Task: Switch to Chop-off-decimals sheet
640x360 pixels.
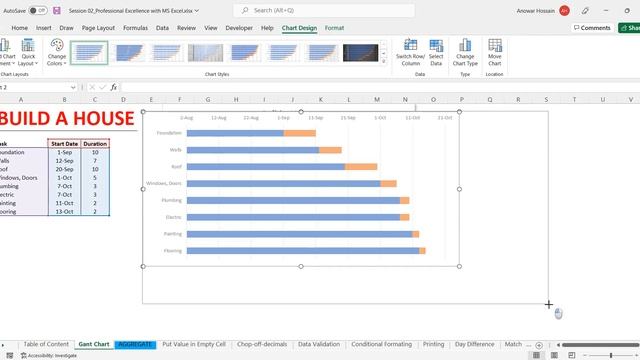Action: [x=262, y=344]
